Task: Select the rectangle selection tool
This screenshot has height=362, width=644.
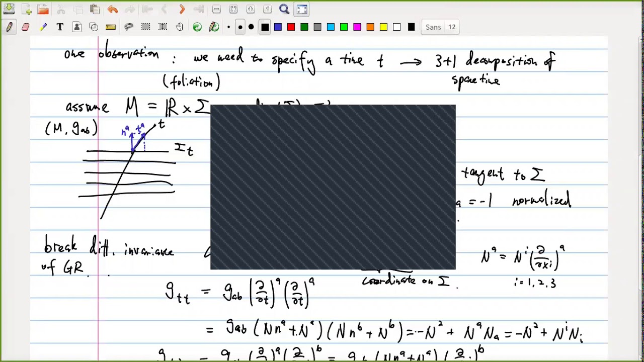Action: 145,27
